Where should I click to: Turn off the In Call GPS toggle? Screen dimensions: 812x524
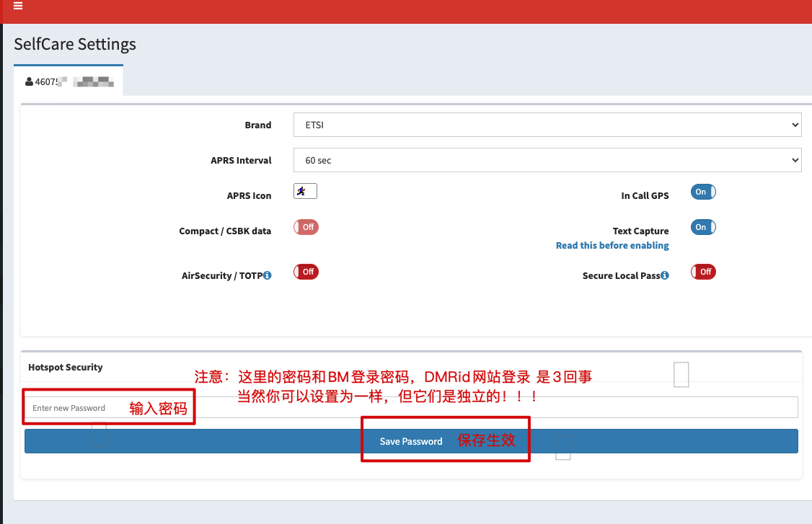(x=702, y=192)
